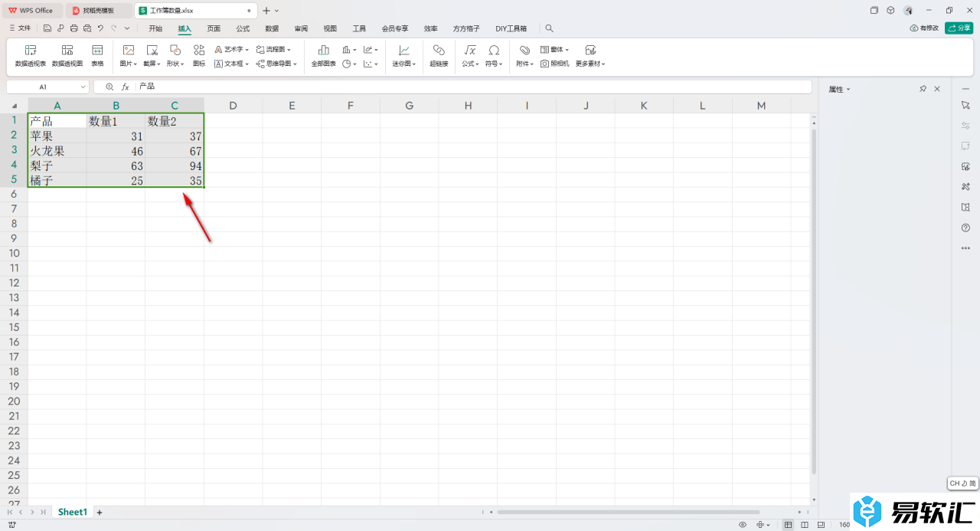The image size is (980, 531).
Task: Click the 图标 icons library button
Action: click(199, 55)
